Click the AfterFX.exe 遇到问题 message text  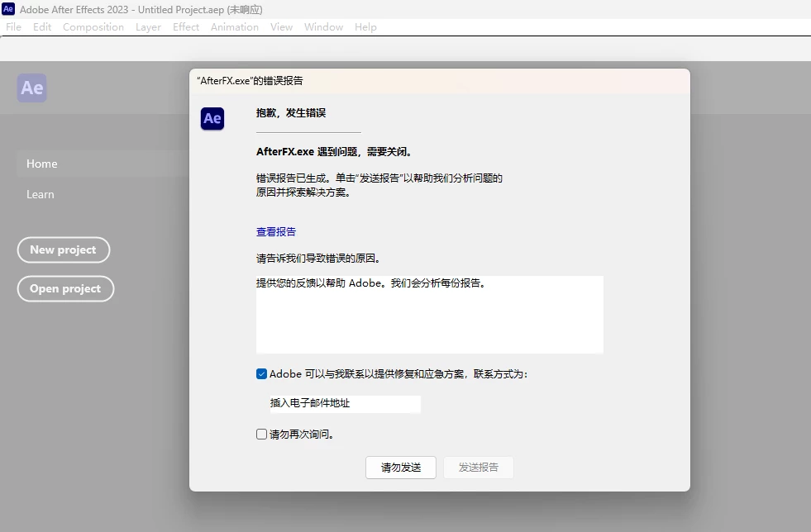334,151
